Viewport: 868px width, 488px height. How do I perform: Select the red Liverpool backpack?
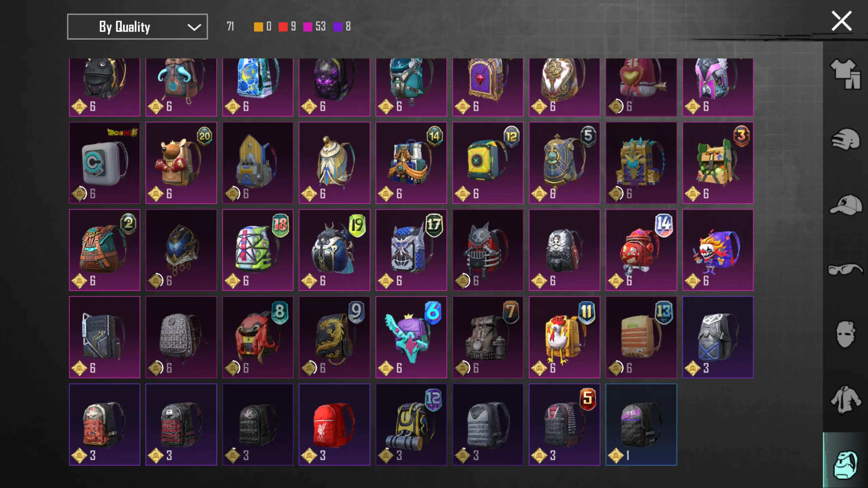click(334, 424)
